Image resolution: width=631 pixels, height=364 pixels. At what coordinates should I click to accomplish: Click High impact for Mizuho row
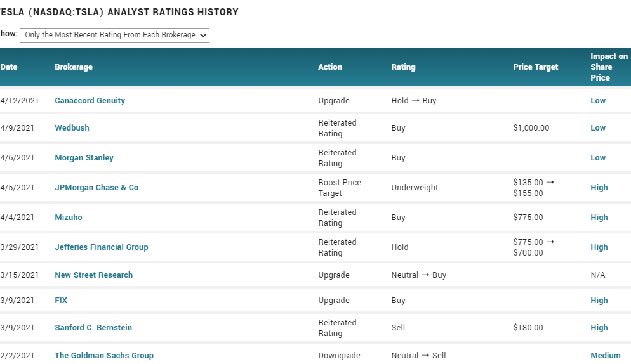pyautogui.click(x=599, y=217)
